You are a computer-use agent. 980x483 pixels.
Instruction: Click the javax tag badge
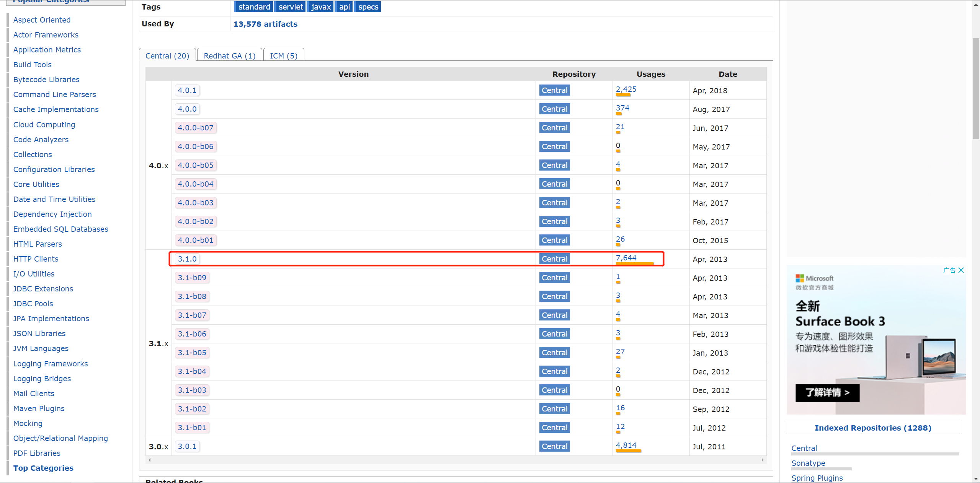click(x=321, y=7)
